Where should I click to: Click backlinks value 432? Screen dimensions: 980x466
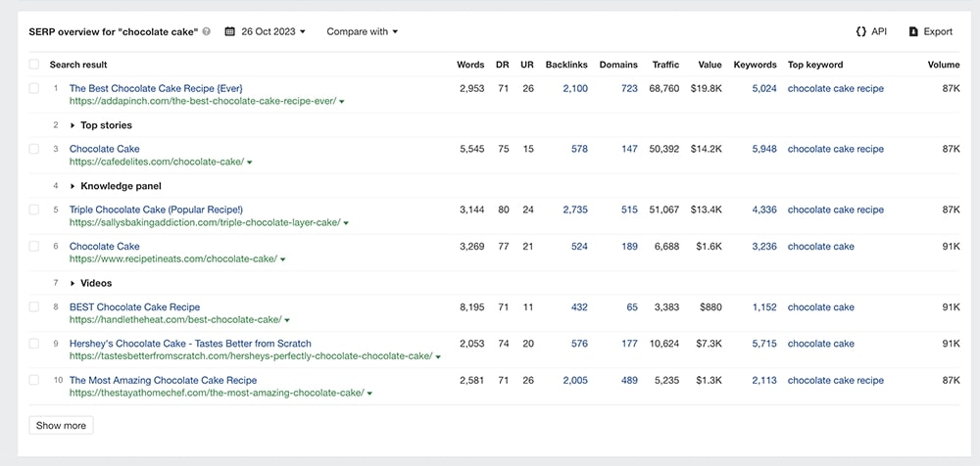[x=579, y=306]
